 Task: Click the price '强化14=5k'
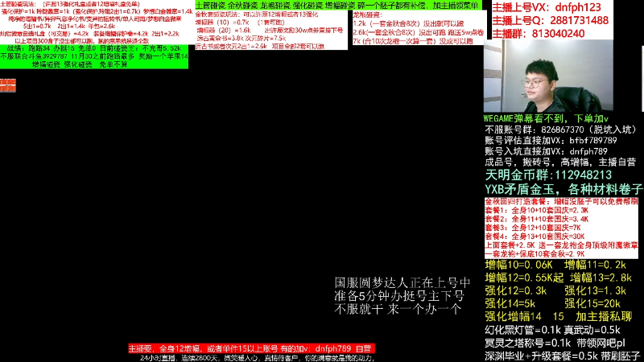(x=510, y=304)
